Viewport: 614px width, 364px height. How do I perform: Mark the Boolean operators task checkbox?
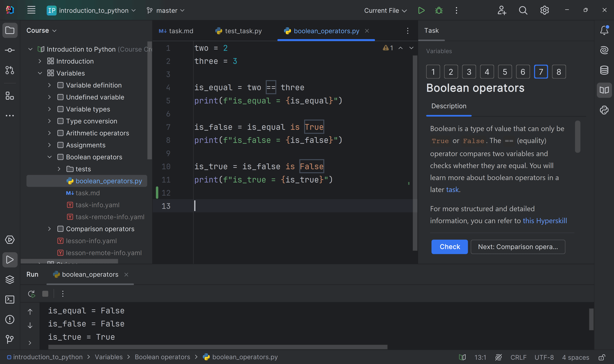click(60, 157)
